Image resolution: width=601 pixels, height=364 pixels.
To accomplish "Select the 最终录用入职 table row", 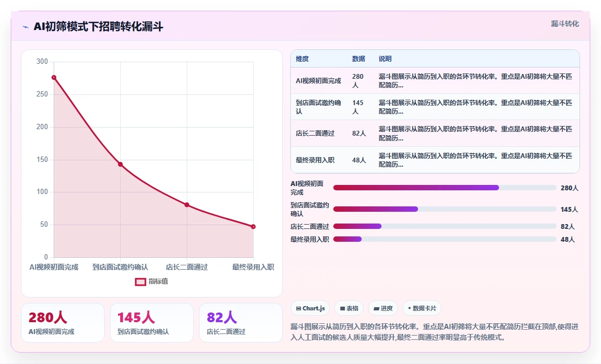I will click(435, 160).
